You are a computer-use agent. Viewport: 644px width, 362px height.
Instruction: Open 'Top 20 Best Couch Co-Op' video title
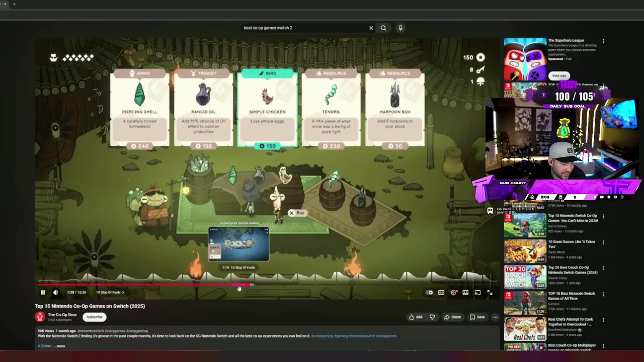click(x=573, y=270)
